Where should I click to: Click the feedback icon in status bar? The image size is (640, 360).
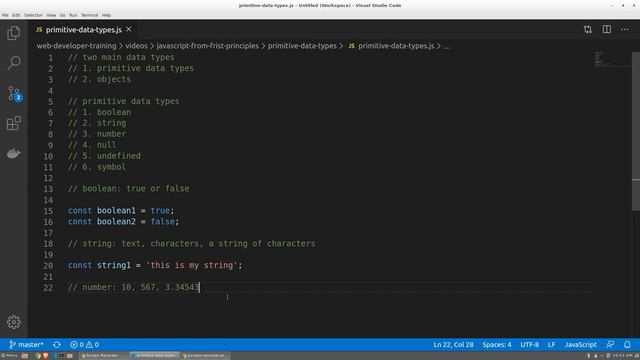click(610, 344)
